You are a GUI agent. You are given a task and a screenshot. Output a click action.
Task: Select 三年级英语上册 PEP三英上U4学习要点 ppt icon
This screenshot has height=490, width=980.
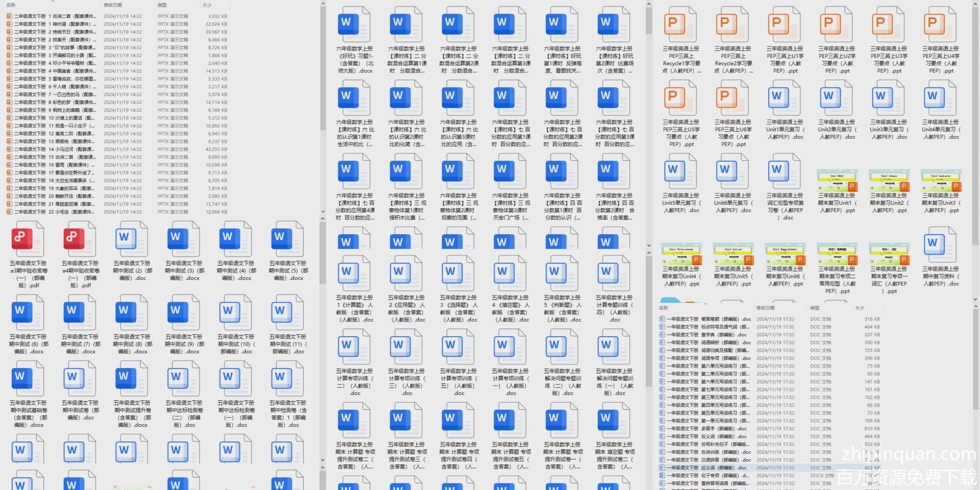[x=940, y=24]
